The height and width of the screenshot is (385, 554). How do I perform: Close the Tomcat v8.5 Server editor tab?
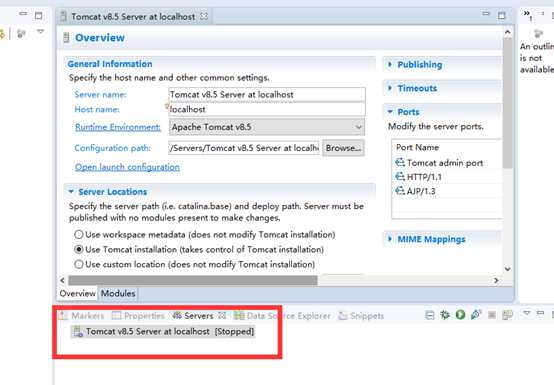tap(204, 16)
